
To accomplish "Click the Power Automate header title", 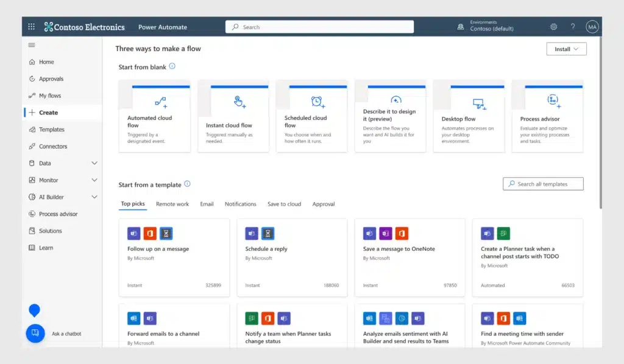I will (x=162, y=27).
